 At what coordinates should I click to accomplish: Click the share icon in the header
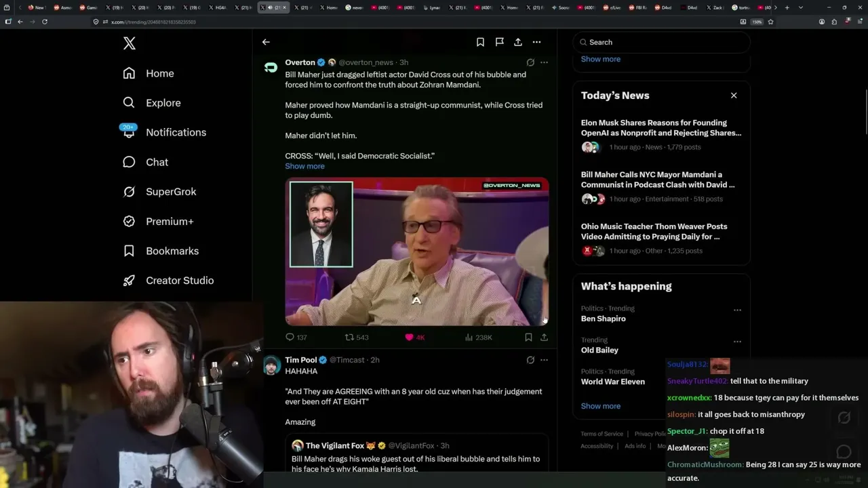(x=518, y=42)
